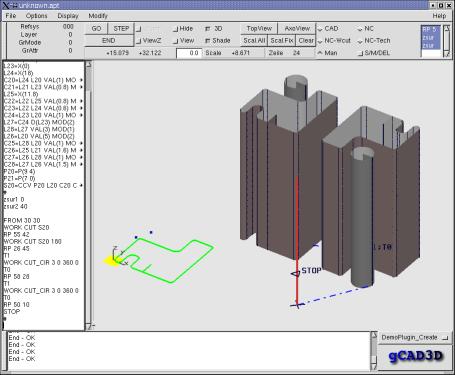455x375 pixels.
Task: Click the STOP marker in the 3D view
Action: click(x=307, y=272)
